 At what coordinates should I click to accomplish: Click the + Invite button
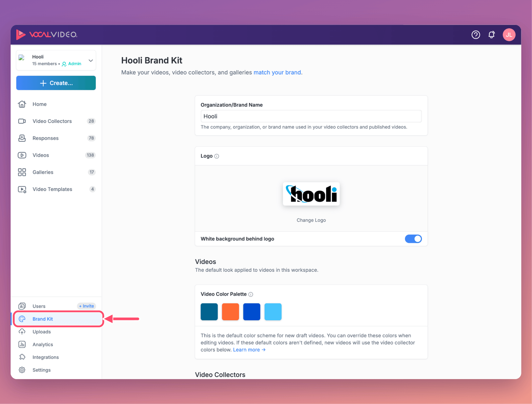(x=86, y=306)
